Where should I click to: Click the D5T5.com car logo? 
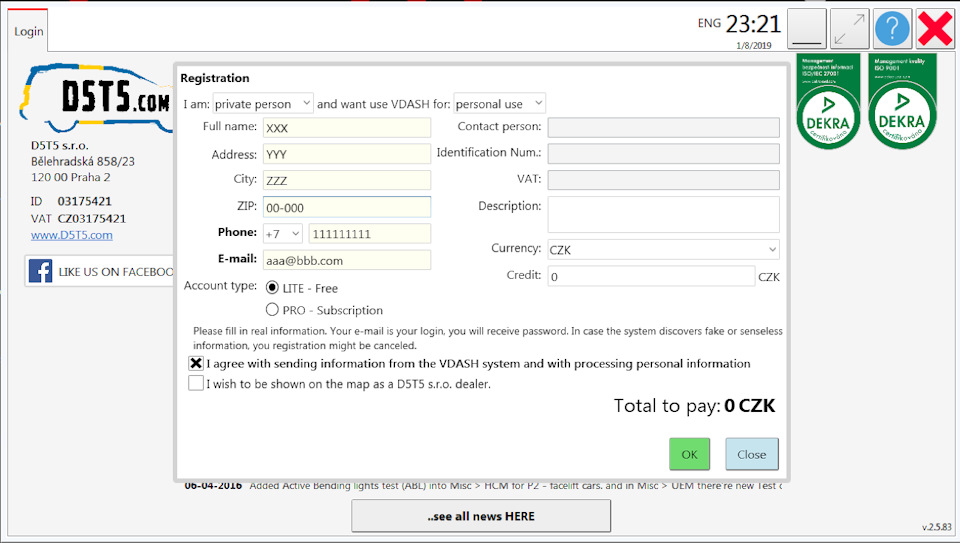click(x=96, y=98)
